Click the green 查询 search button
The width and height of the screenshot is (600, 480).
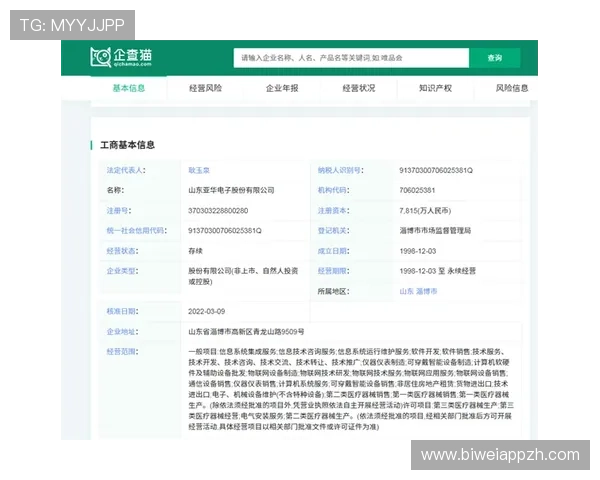(x=495, y=58)
